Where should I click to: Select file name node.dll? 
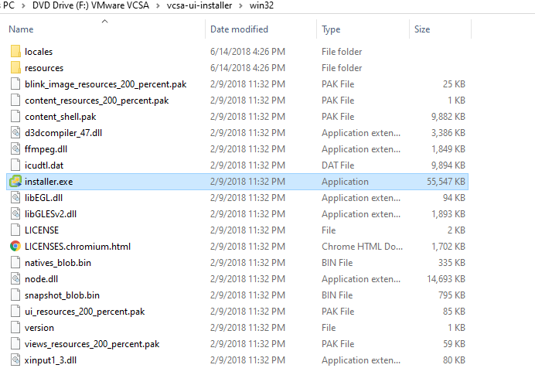(41, 279)
